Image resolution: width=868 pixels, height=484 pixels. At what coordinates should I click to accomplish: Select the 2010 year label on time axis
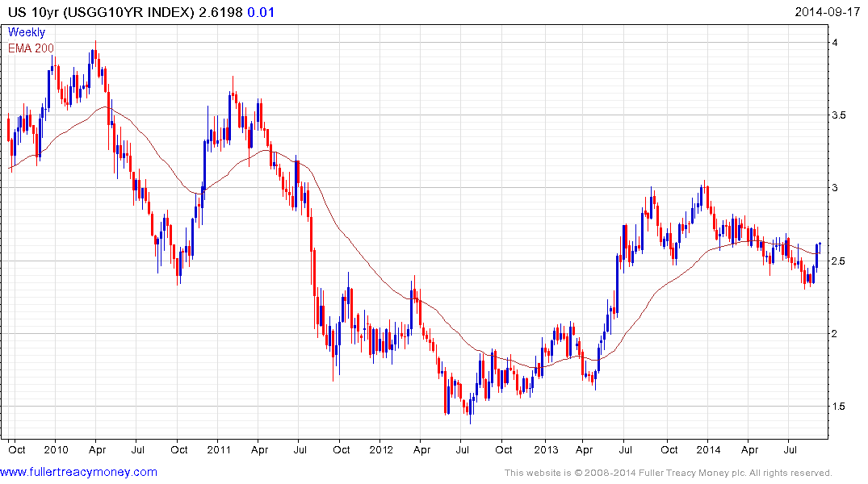pyautogui.click(x=56, y=449)
